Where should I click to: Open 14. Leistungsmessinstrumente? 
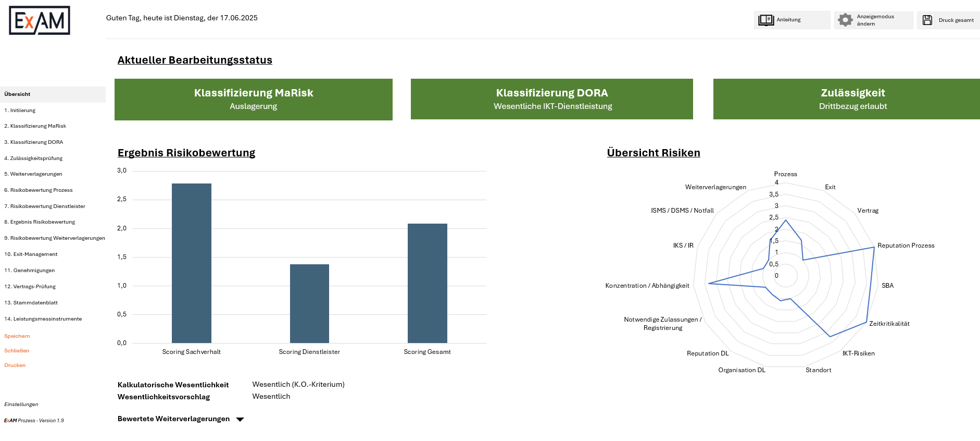43,319
